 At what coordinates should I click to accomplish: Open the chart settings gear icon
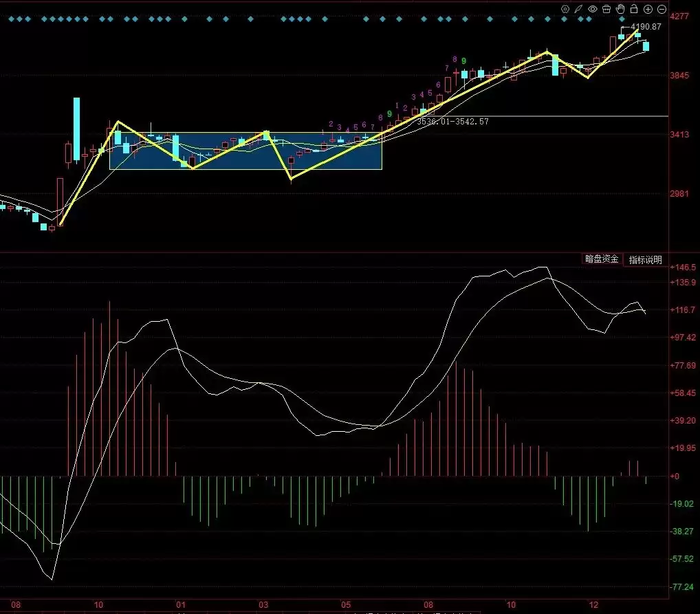coord(565,9)
